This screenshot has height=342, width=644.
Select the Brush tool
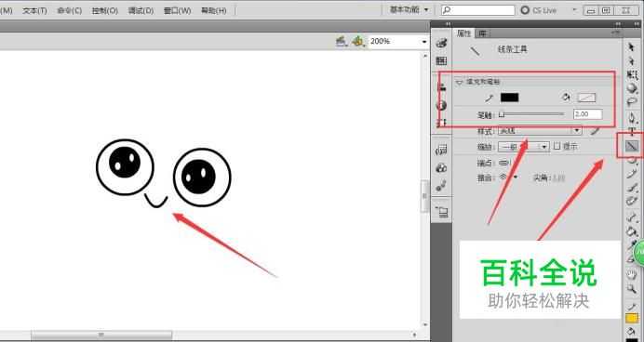[x=632, y=188]
